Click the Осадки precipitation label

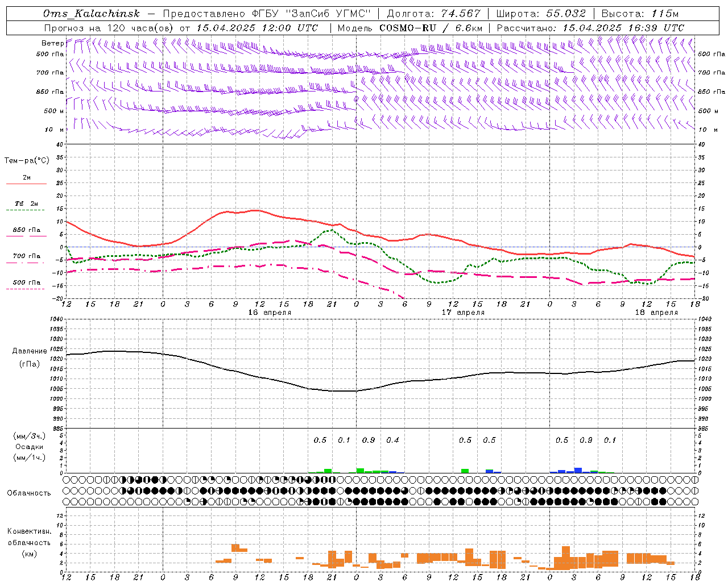coord(29,447)
